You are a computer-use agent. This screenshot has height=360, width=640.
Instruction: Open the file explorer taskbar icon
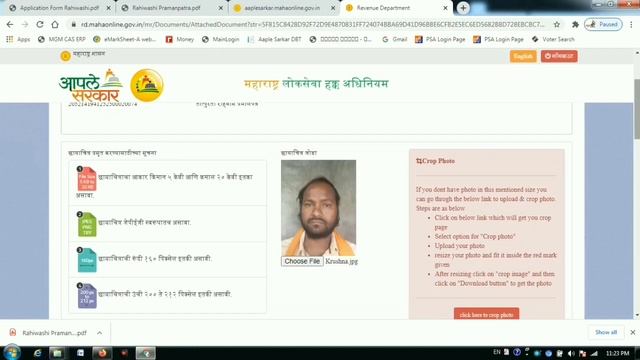click(58, 353)
